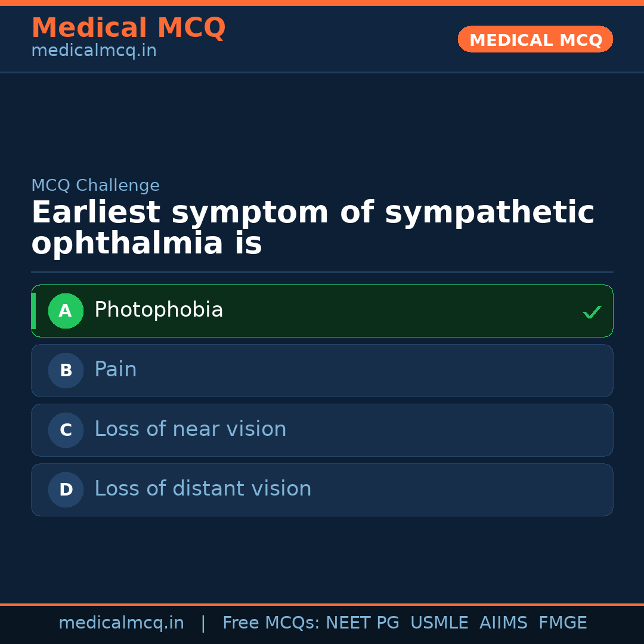Select the Loss of near vision option
This screenshot has width=644, height=644.
point(322,430)
